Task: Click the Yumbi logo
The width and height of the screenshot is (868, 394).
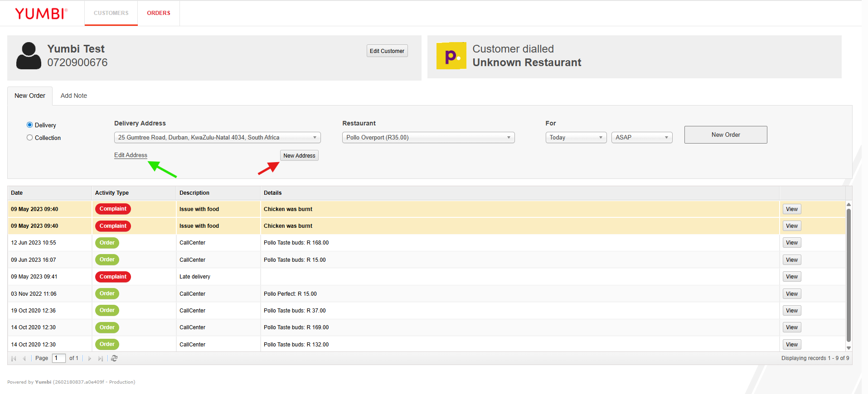Action: [41, 14]
